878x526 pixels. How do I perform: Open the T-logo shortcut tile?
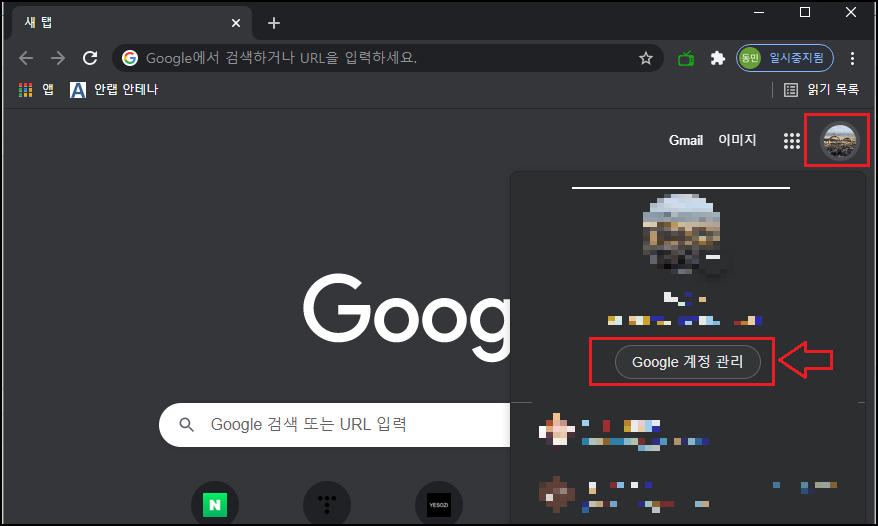(327, 505)
